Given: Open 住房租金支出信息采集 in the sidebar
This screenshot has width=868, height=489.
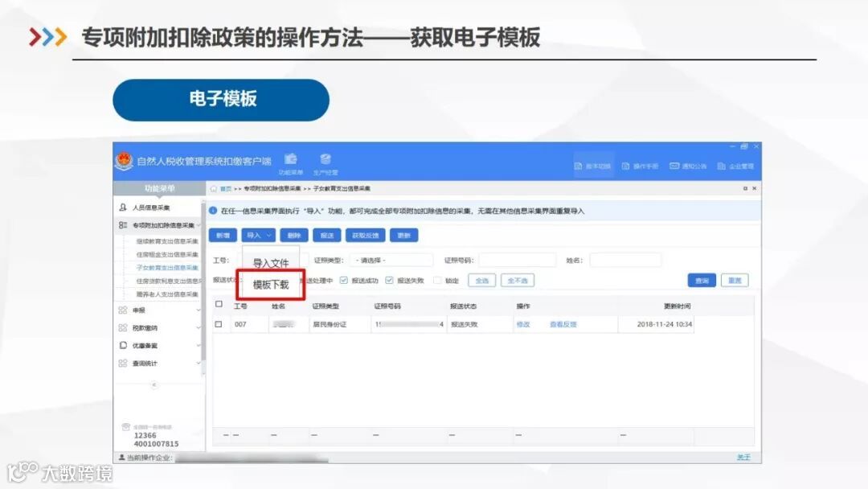Looking at the screenshot, I should (x=167, y=255).
